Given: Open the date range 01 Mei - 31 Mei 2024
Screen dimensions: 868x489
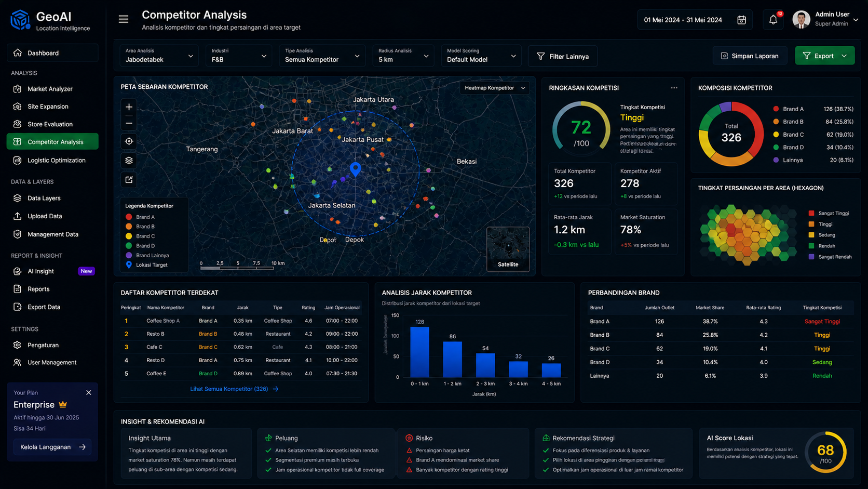Looking at the screenshot, I should [x=696, y=20].
